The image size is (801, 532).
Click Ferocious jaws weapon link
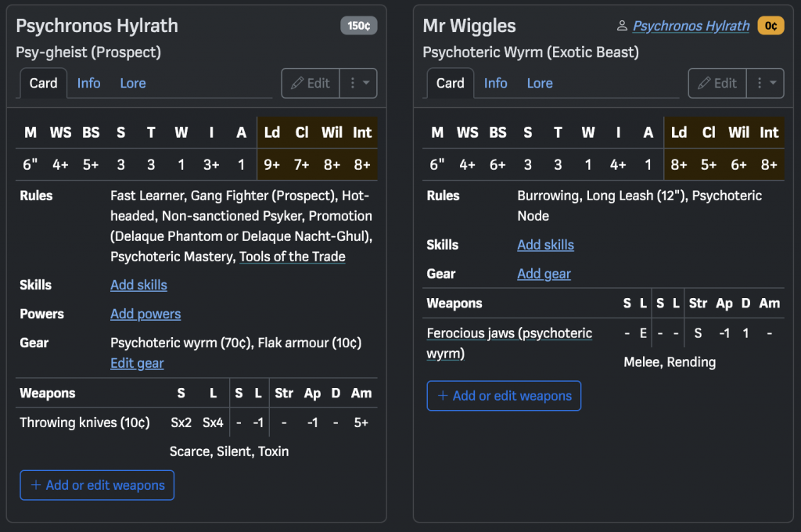[x=508, y=334]
